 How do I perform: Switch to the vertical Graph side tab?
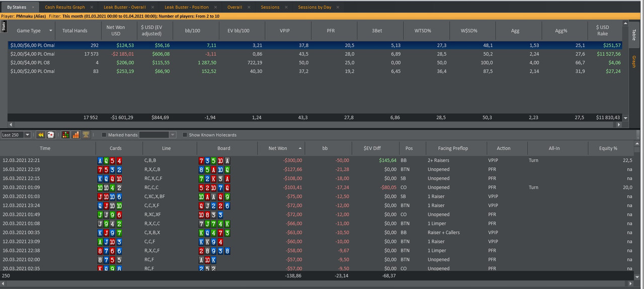tap(633, 62)
